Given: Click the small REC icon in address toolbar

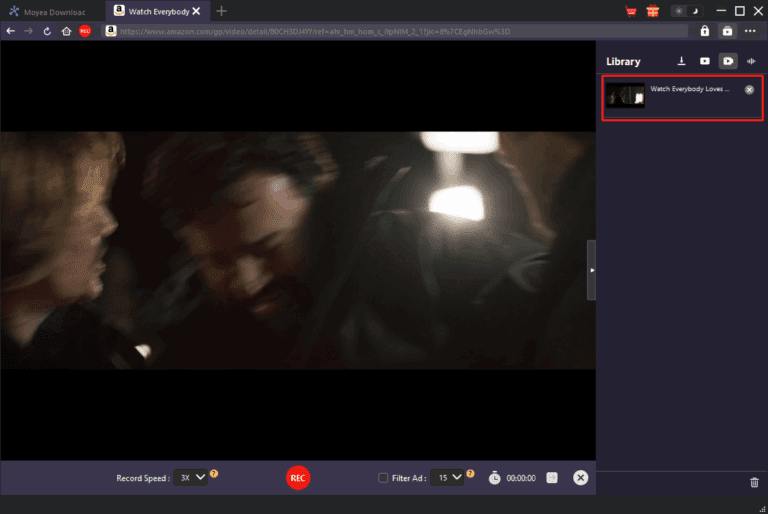Looking at the screenshot, I should [x=85, y=31].
